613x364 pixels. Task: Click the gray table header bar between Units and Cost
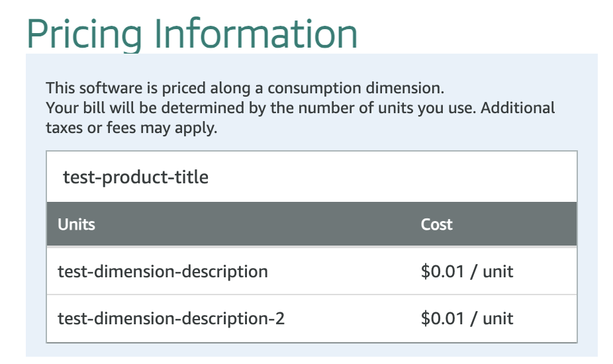pos(258,224)
